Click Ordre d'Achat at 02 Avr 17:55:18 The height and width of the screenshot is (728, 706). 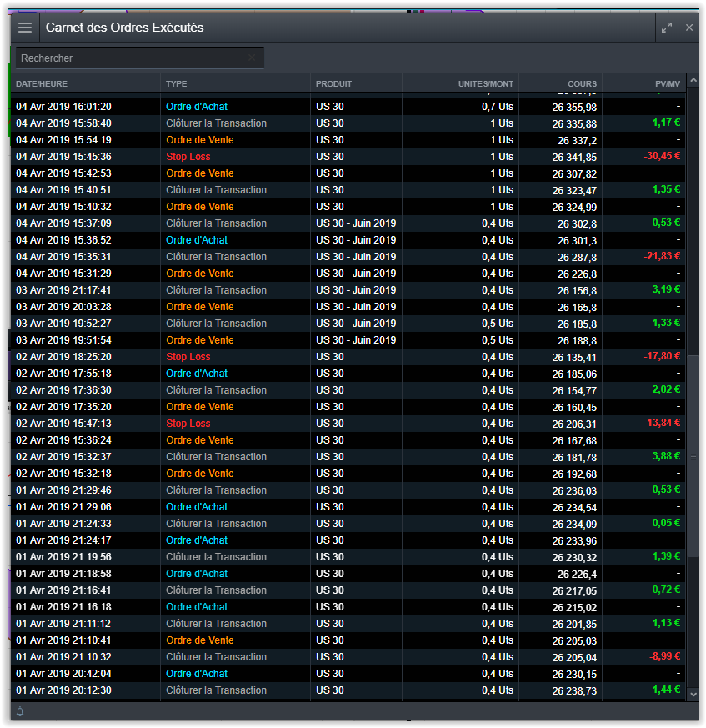197,374
